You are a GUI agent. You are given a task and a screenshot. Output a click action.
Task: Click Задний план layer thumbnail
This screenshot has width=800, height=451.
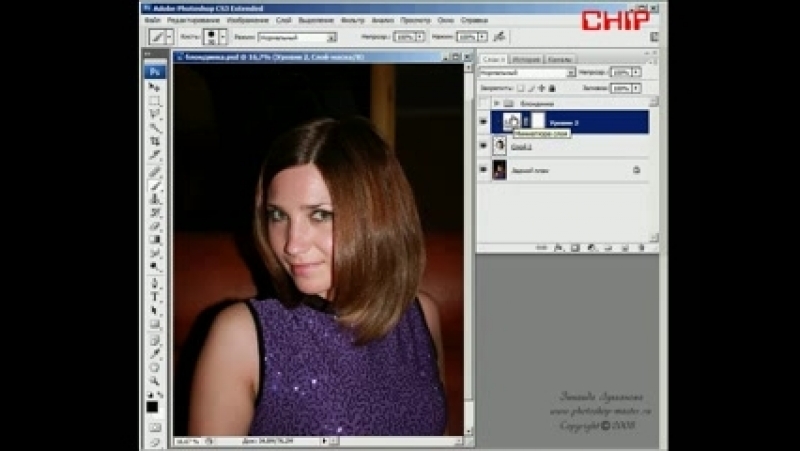point(499,170)
